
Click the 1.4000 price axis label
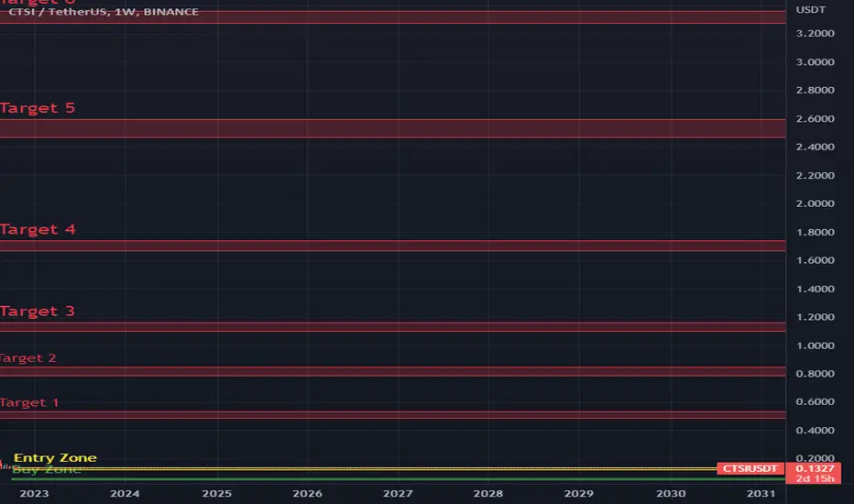click(x=815, y=289)
